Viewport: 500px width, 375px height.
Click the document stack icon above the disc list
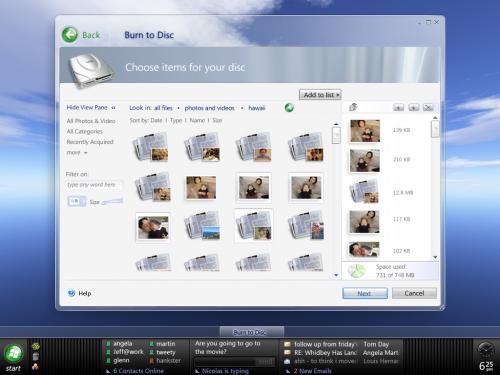coord(353,107)
